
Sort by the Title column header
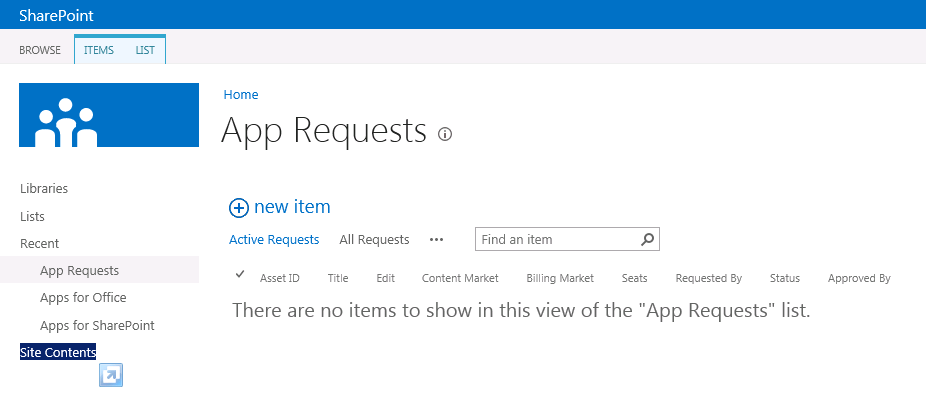coord(338,278)
